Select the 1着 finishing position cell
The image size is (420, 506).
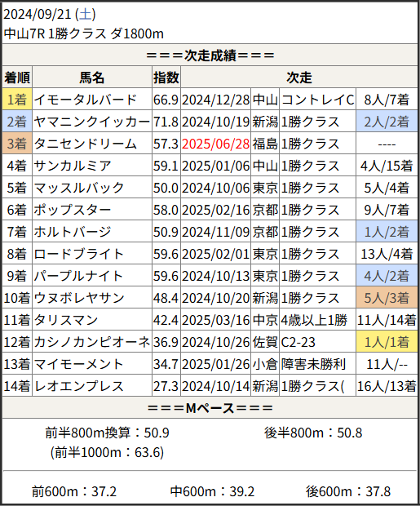point(17,100)
